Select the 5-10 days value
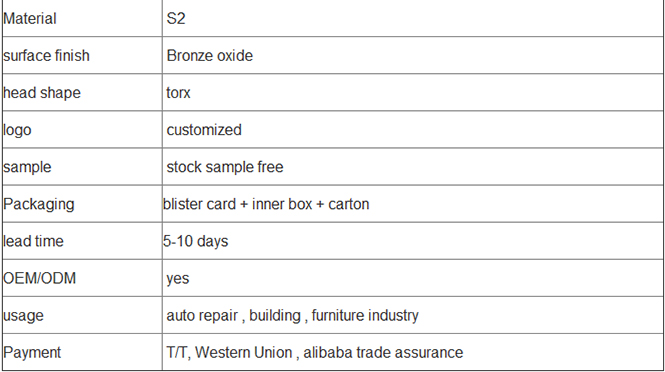665x372 pixels. 196,241
